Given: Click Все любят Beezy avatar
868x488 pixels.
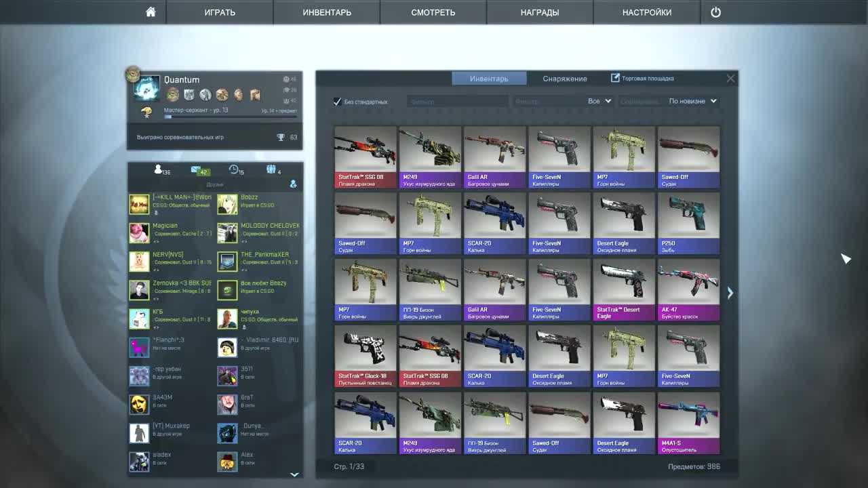Looking at the screenshot, I should (x=227, y=289).
